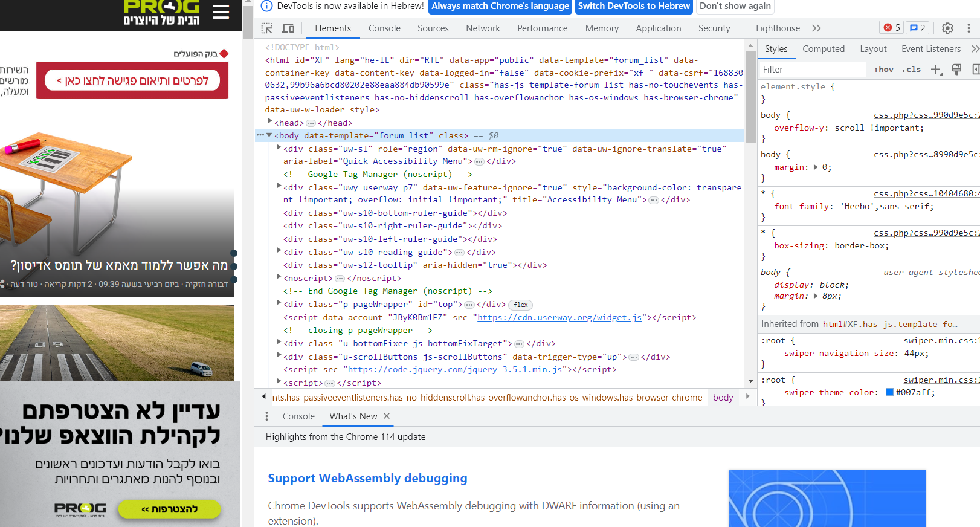Click the ellipsis in the u-bottomFixer div
980x527 pixels.
click(x=519, y=344)
